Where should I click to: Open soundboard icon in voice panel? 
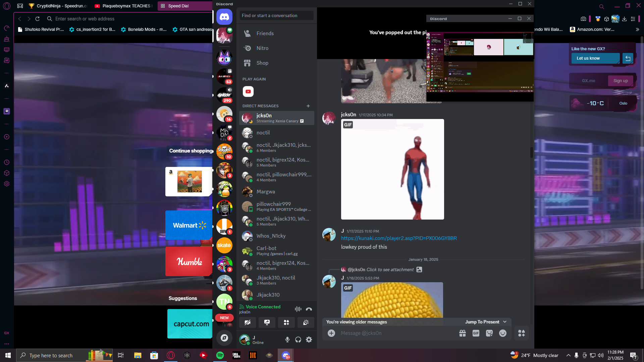306,322
